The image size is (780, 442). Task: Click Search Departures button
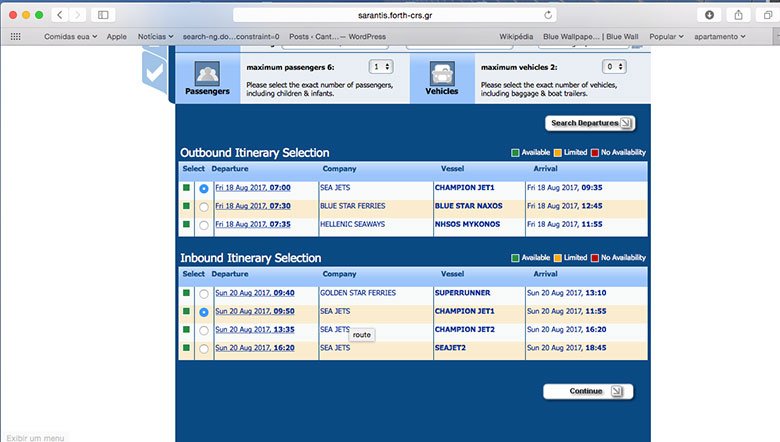[x=590, y=123]
